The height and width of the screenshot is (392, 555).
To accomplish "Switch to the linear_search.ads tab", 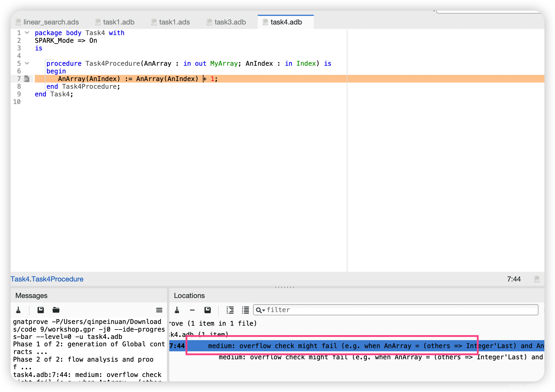I will pos(47,22).
